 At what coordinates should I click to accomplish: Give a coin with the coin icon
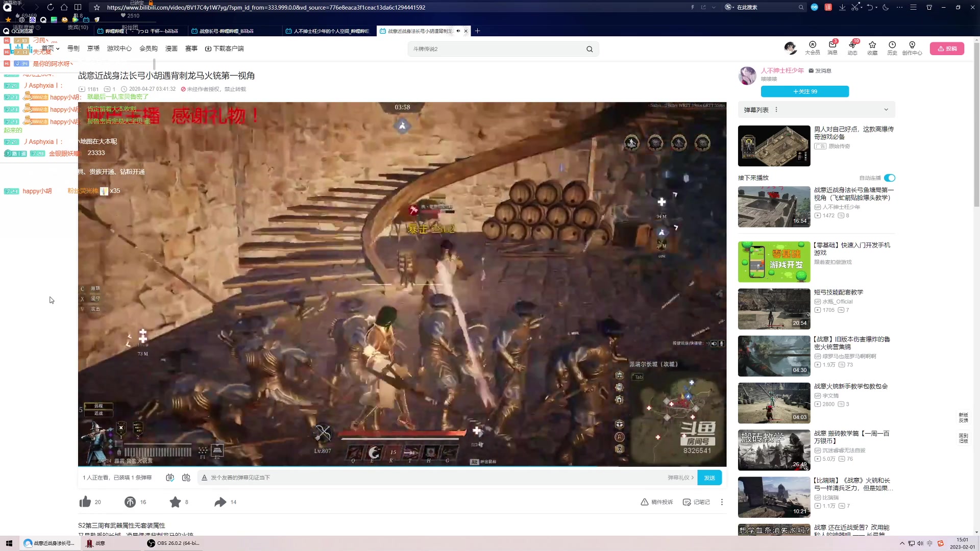click(x=130, y=502)
